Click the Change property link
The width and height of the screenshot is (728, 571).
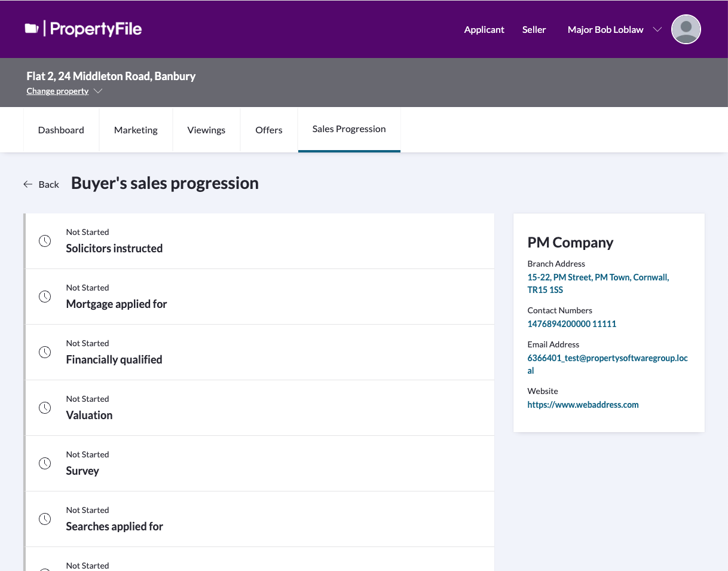57,91
